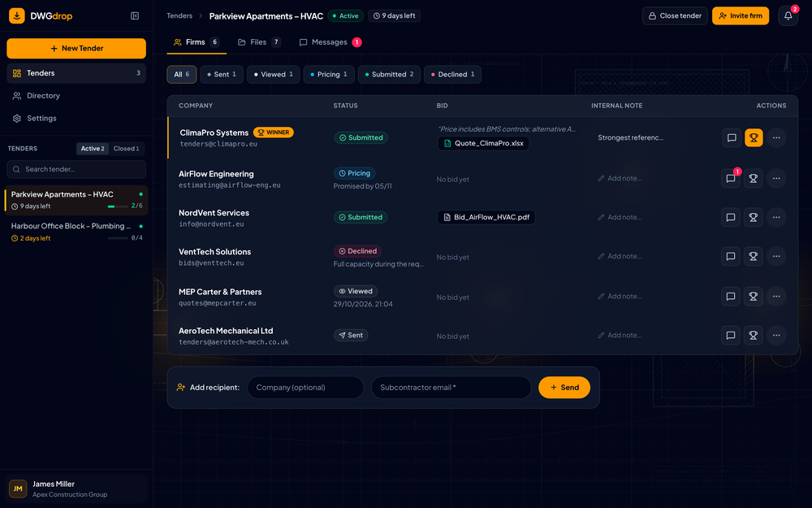
Task: Click the Search tender field
Action: click(x=76, y=170)
